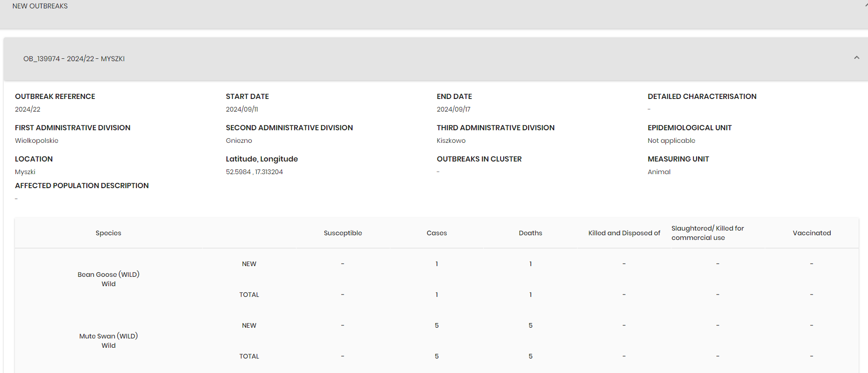The height and width of the screenshot is (373, 868).
Task: Click the latitude longitude value 52.5984, 17.313204
Action: 254,172
